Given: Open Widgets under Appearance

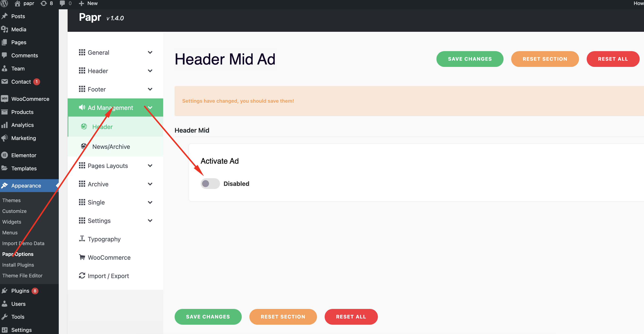Looking at the screenshot, I should [12, 222].
